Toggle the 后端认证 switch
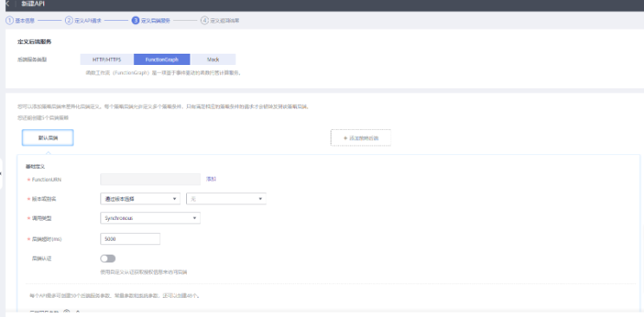Viewport: 644px width, 317px height. 108,259
